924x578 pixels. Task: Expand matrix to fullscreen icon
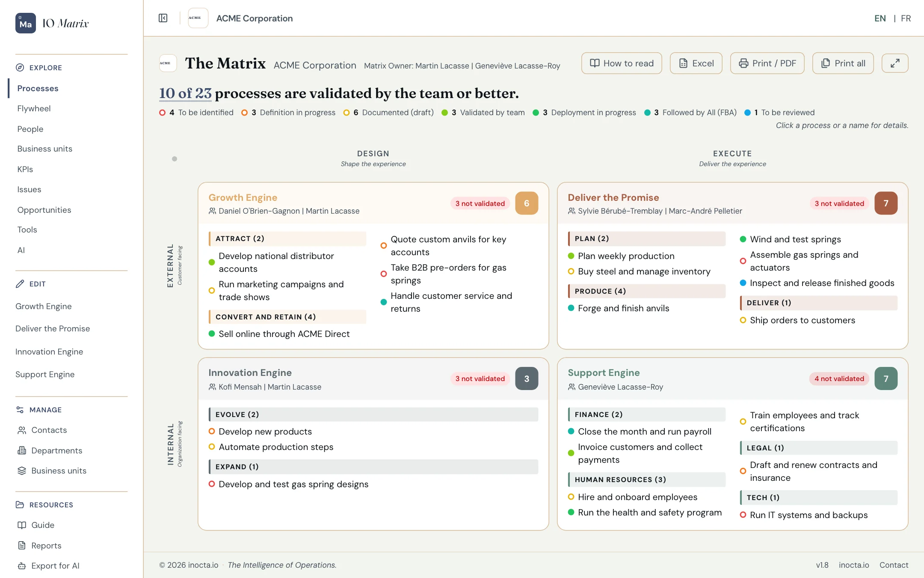pos(895,63)
